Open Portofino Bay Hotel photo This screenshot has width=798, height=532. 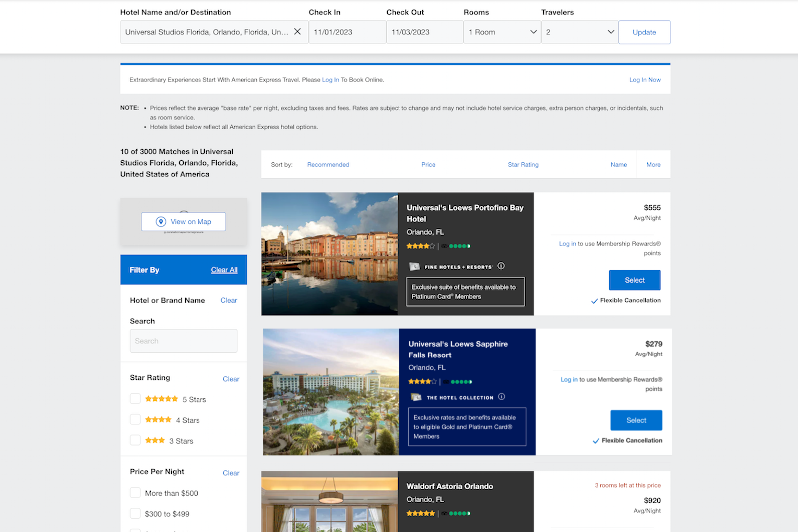(330, 254)
